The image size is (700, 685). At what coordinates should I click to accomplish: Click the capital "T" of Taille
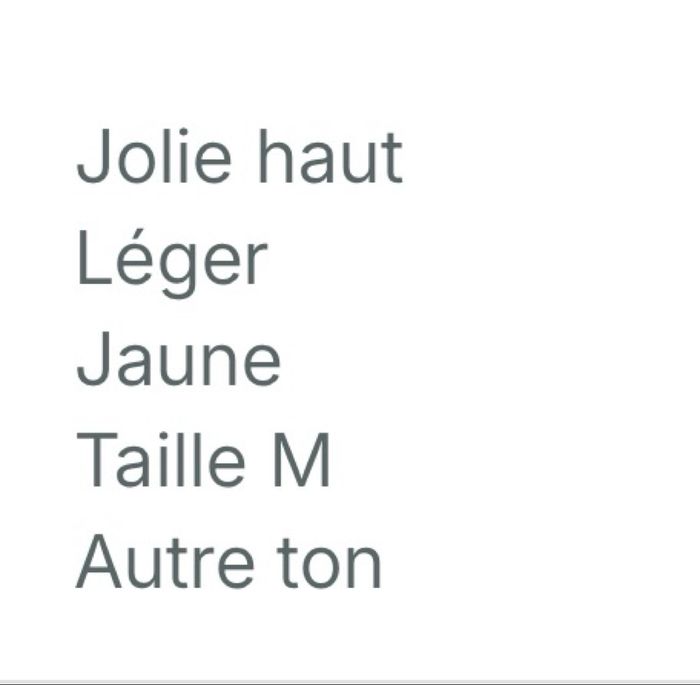coord(97,459)
